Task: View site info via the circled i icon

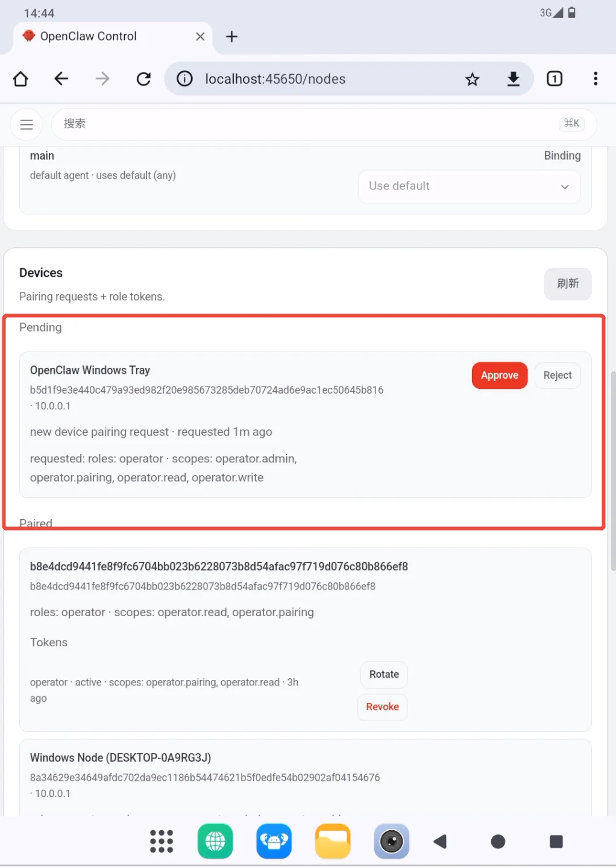Action: click(x=184, y=79)
